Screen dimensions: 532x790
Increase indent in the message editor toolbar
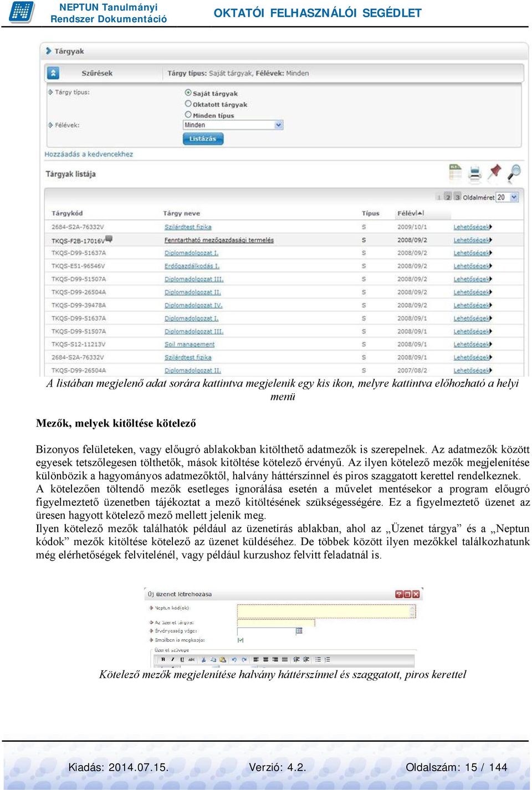pyautogui.click(x=306, y=659)
